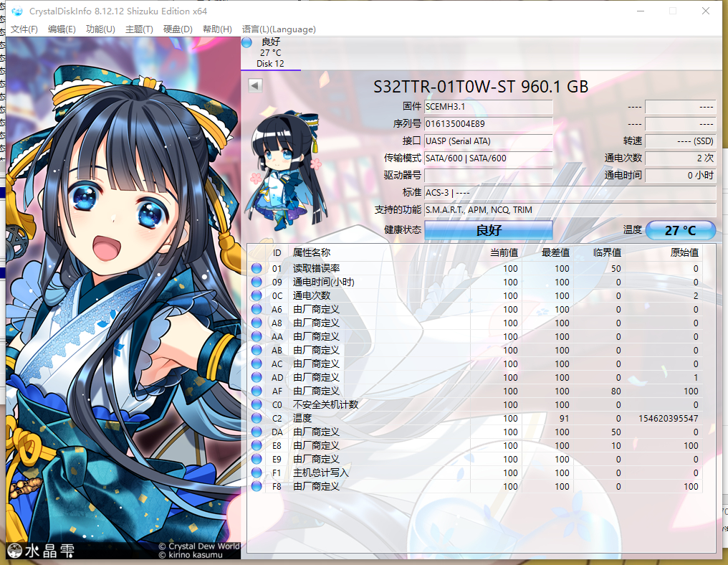
Task: Click the status orb for attribute E8
Action: pos(257,445)
